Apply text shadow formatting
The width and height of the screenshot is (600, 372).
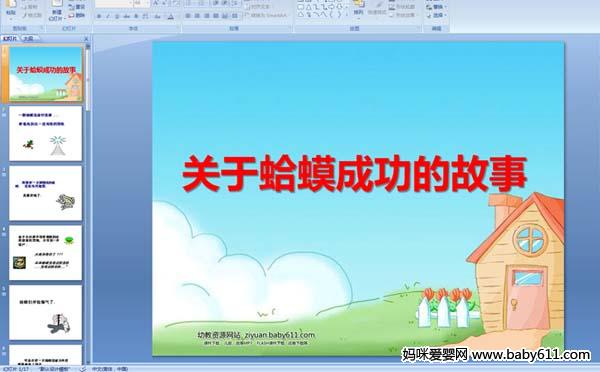[x=127, y=16]
